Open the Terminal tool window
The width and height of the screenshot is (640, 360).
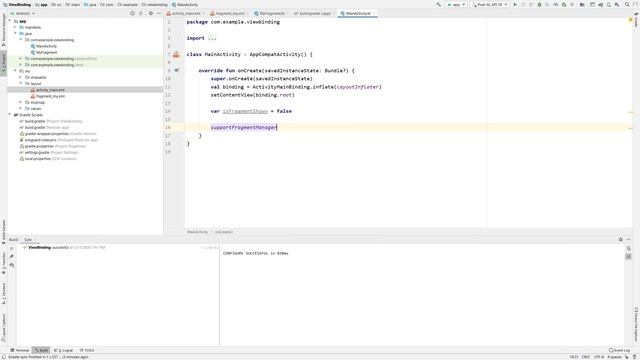(20, 350)
